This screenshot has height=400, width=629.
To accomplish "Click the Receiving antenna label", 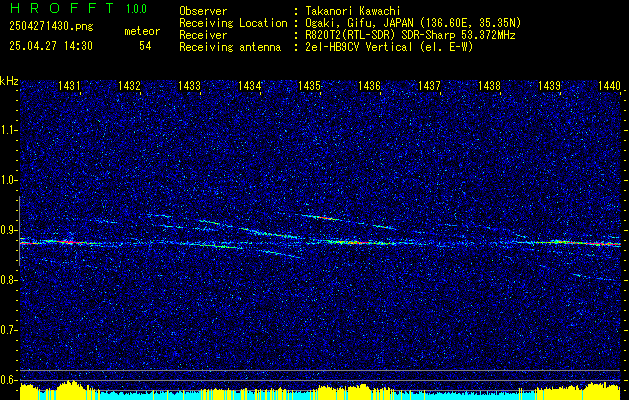I will (x=230, y=47).
